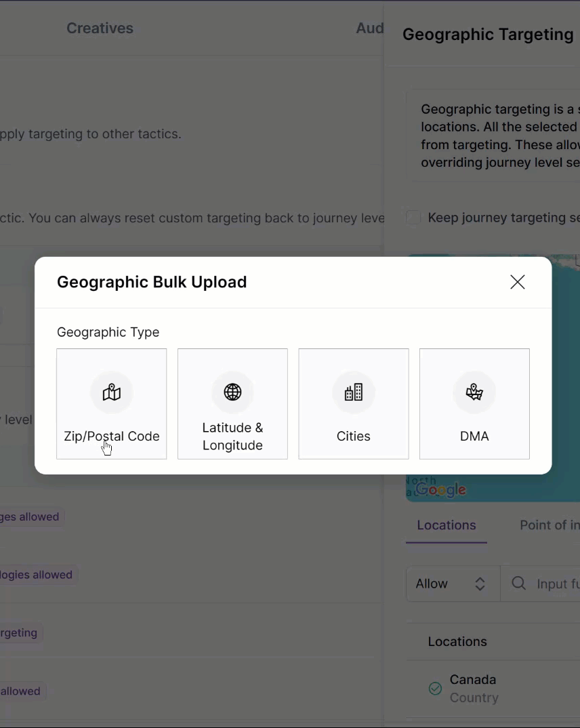This screenshot has width=580, height=728.
Task: Switch to the Locations tab
Action: click(x=447, y=525)
